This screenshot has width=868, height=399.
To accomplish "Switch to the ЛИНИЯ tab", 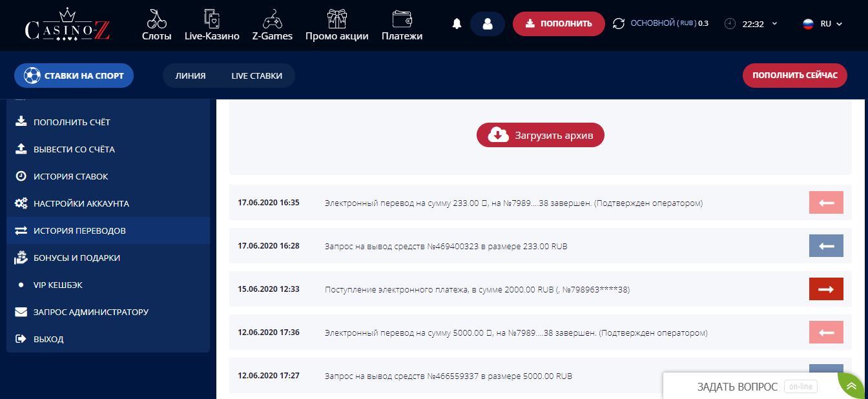I will point(191,76).
